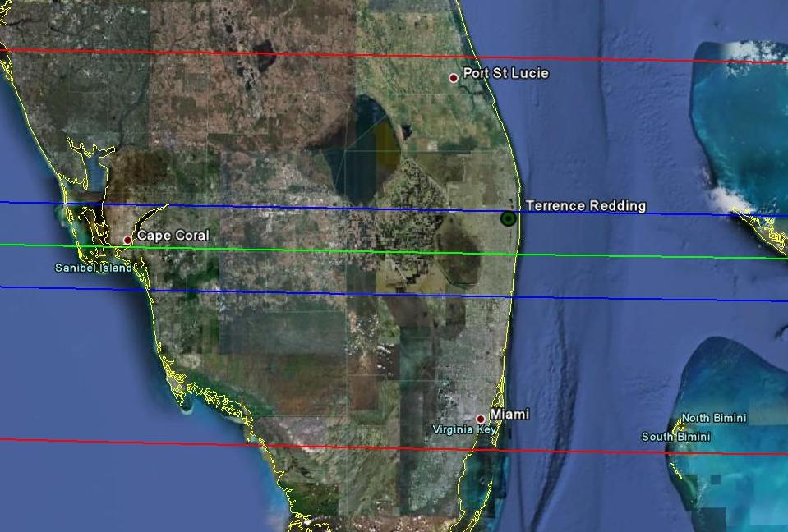Click the Miami placemark dot

pyautogui.click(x=481, y=419)
